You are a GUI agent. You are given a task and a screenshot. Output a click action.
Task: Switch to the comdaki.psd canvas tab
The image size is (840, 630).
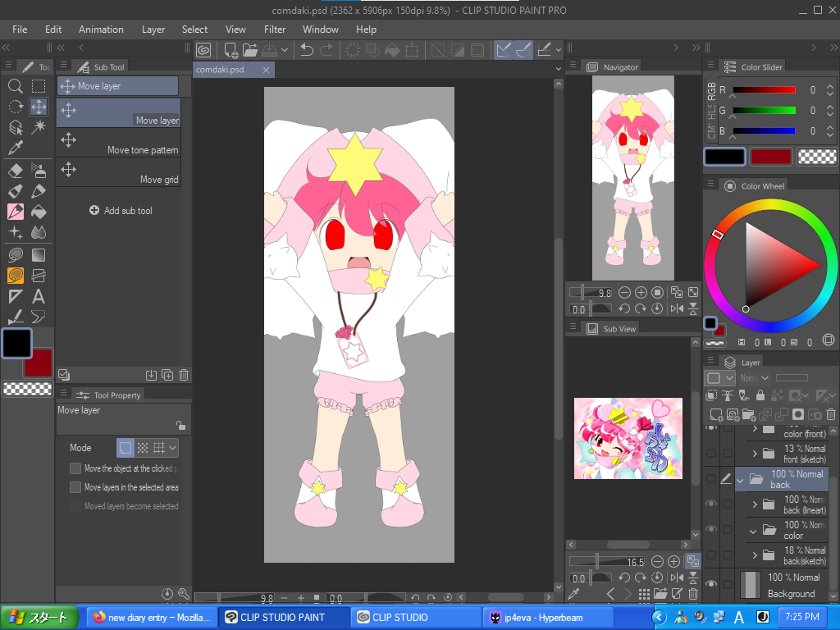pos(220,70)
